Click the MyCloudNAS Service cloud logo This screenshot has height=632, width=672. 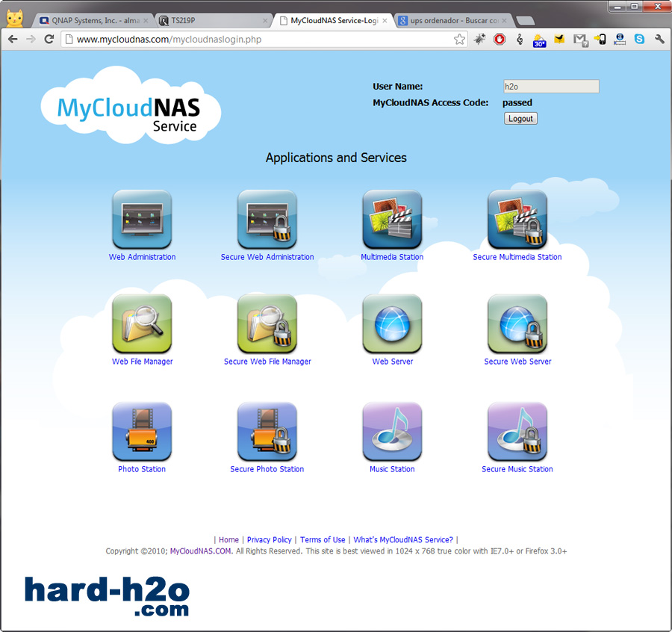(x=131, y=105)
